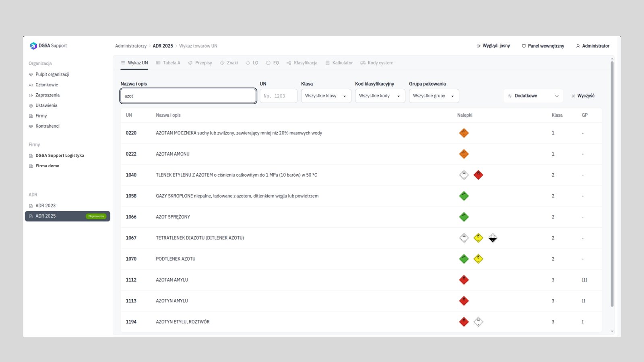Toggle appearance mode Wygląd: jasny
The image size is (644, 362).
[x=493, y=46]
